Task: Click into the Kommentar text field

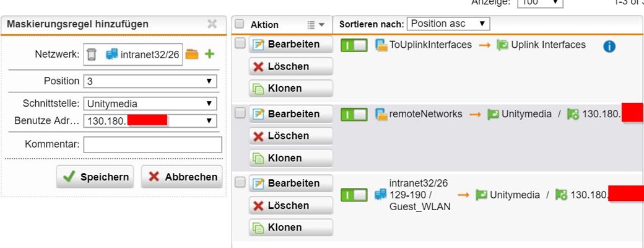Action: coord(153,144)
